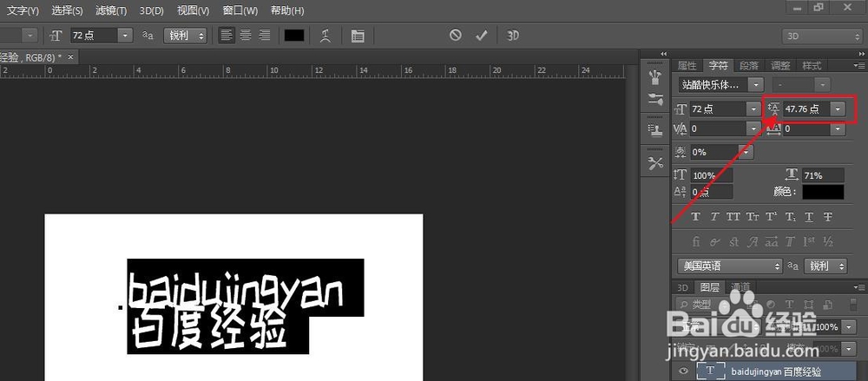Open the 美国英语 language dropdown

(x=730, y=266)
